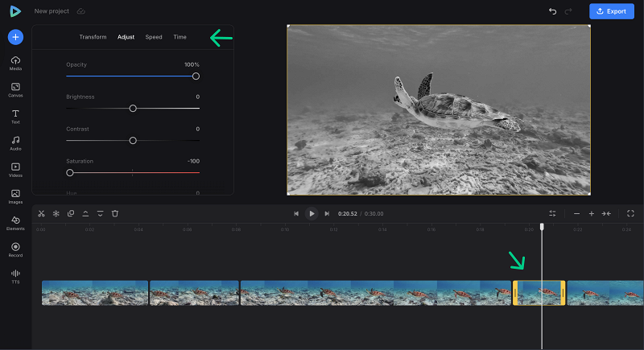Open the Time tab
This screenshot has height=350, width=644.
coord(180,37)
